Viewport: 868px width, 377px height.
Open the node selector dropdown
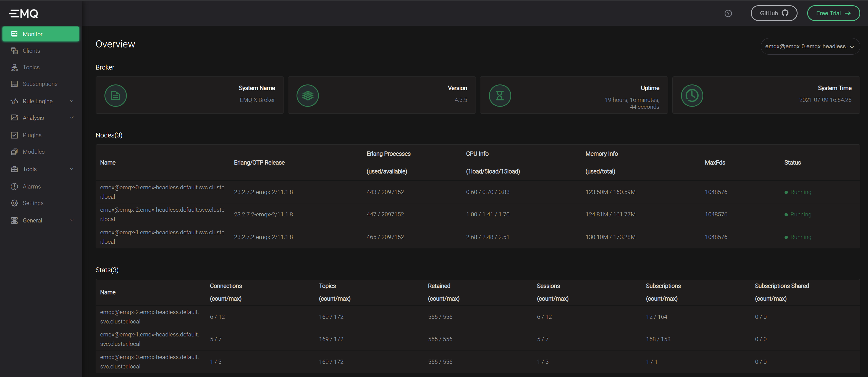click(x=810, y=46)
